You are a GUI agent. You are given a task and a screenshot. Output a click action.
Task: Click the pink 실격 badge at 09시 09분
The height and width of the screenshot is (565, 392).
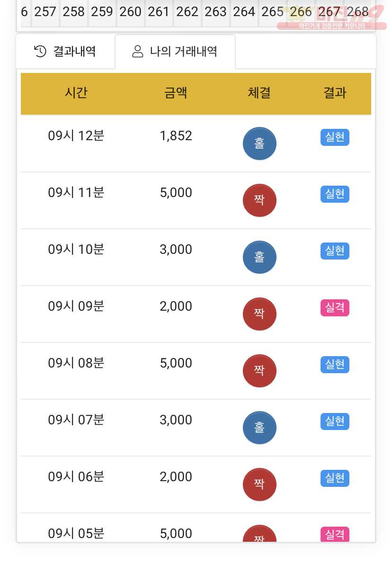coord(335,308)
